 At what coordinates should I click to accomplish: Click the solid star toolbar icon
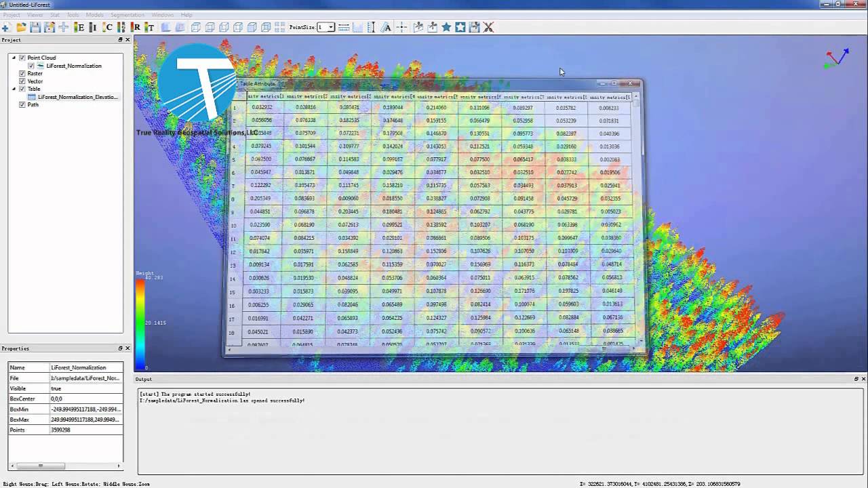click(x=446, y=27)
